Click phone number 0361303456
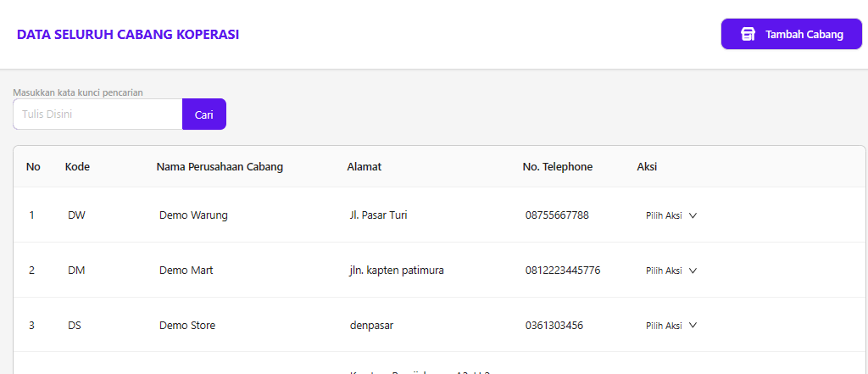Viewport: 868px width, 374px height. coord(554,326)
